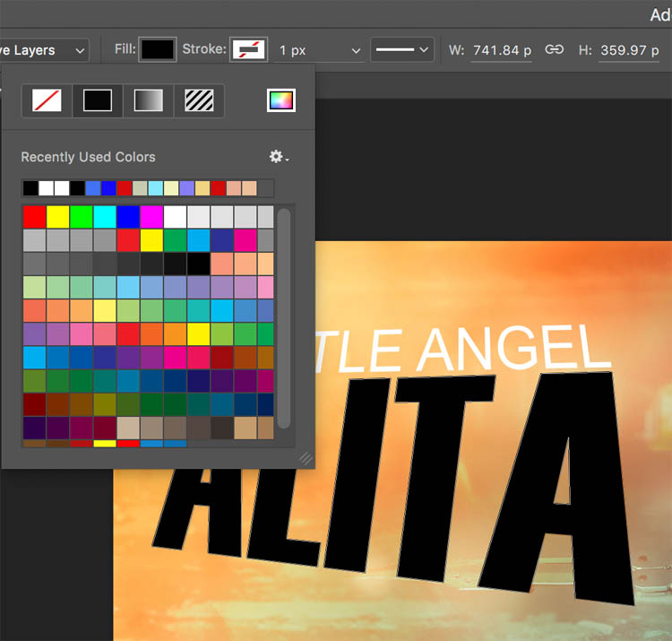Pick the pure red swatch in grid
The height and width of the screenshot is (641, 672).
coord(34,217)
